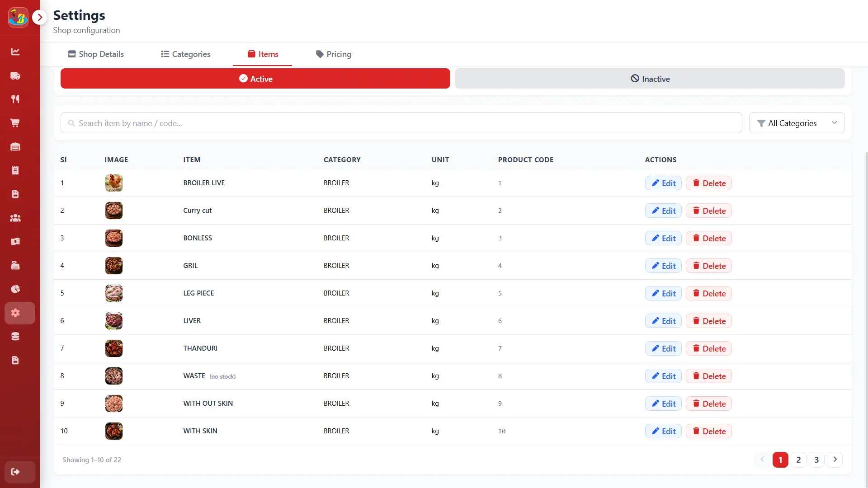Delete the BONLESS item
This screenshot has width=868, height=488.
(x=709, y=238)
